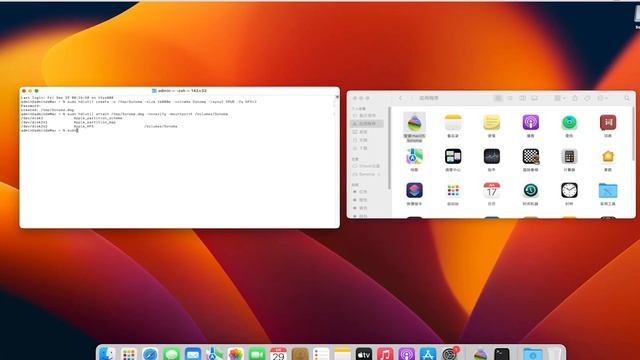Click 'created: /tmp/Sonoma.dmg' line in Terminal
640x360 pixels.
(x=47, y=110)
